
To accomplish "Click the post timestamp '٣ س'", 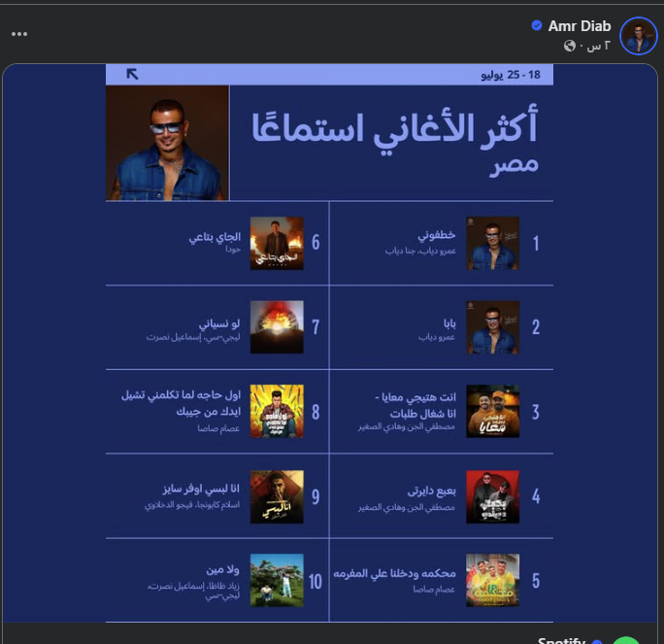I will click(x=599, y=46).
